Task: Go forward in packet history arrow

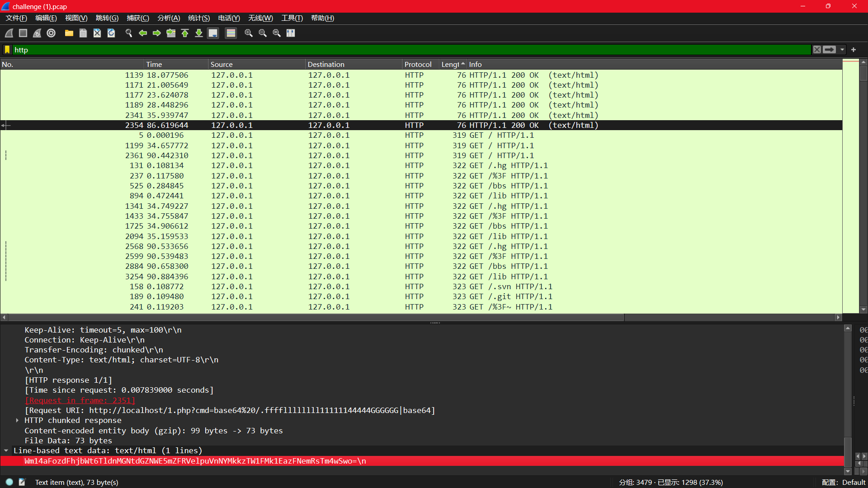Action: (157, 33)
